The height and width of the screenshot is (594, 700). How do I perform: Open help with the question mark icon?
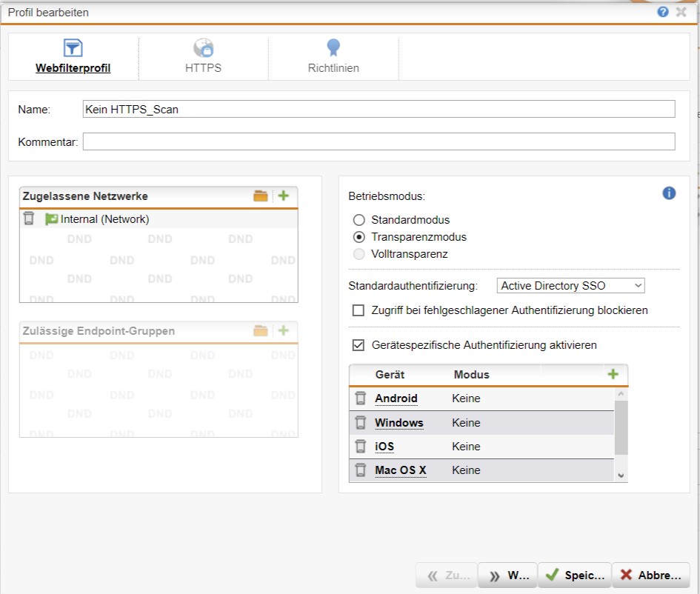[x=663, y=12]
